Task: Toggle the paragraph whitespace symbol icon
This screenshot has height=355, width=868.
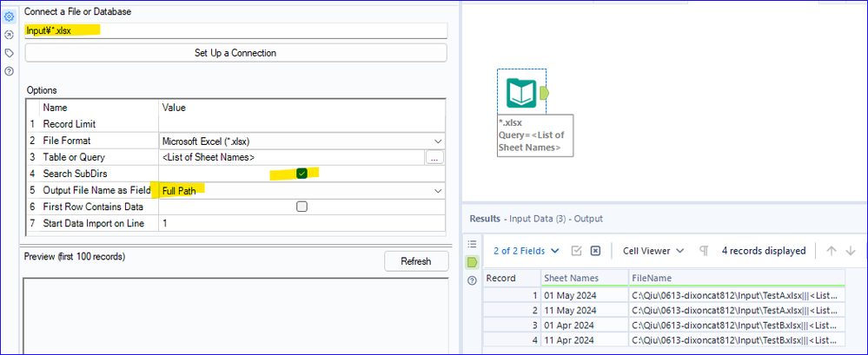Action: pyautogui.click(x=704, y=251)
